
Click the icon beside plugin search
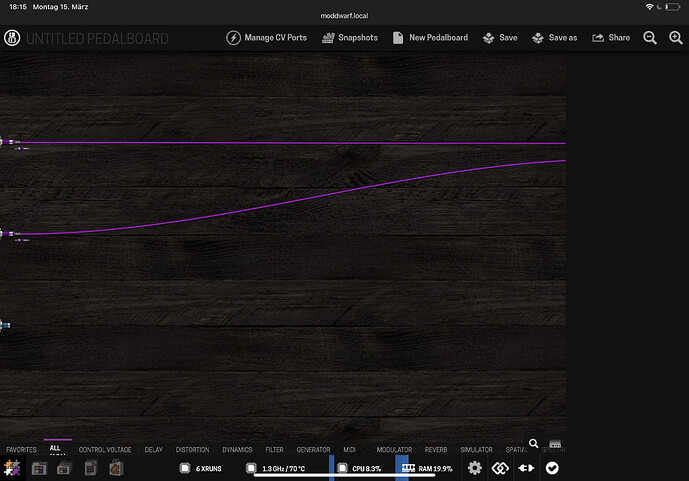tap(555, 444)
